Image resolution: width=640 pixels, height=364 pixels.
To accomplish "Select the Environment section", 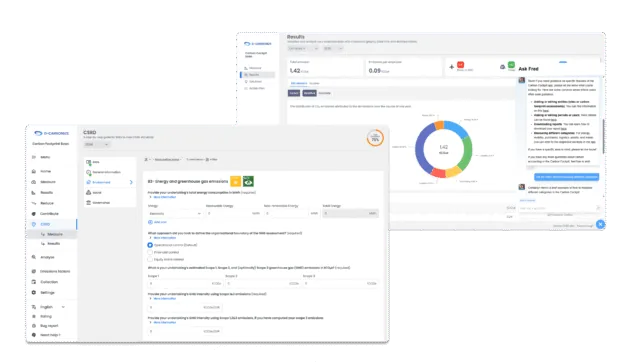I will pyautogui.click(x=109, y=182).
